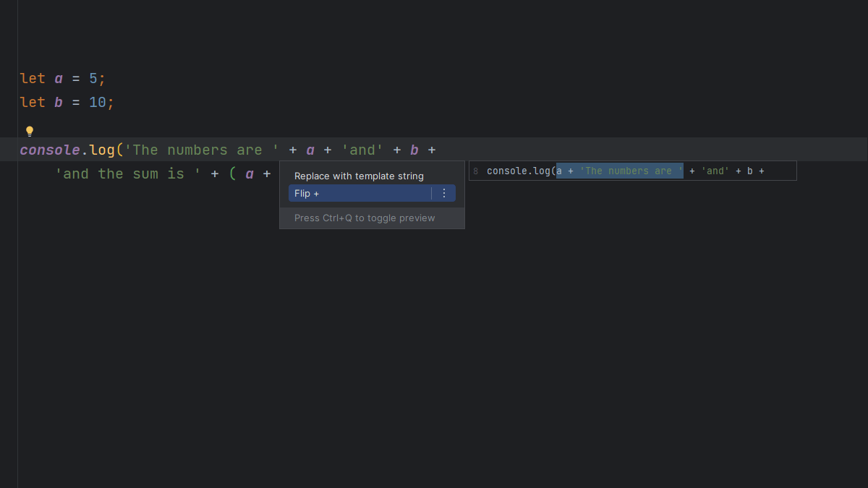The width and height of the screenshot is (868, 488).
Task: Click the yellow lightbulb intention icon
Action: 30,132
